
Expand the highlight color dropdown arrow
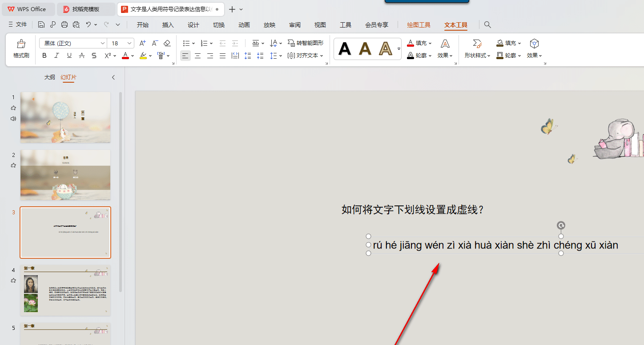tap(150, 56)
